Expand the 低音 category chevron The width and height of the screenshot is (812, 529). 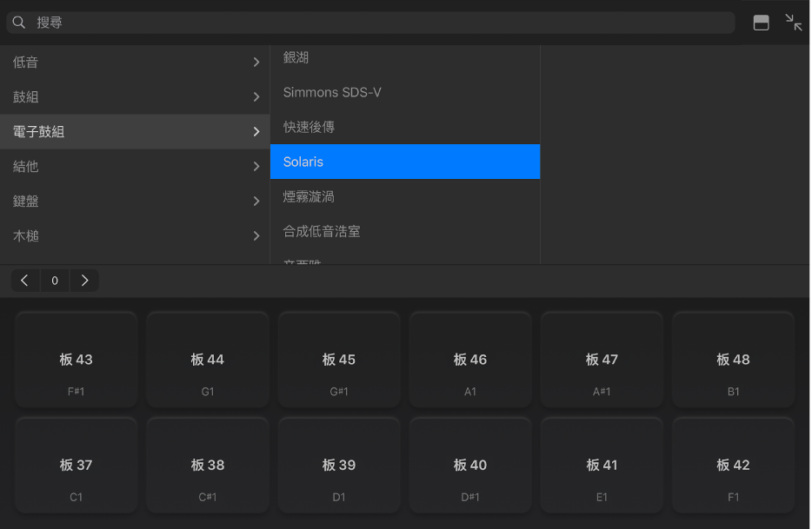[256, 62]
